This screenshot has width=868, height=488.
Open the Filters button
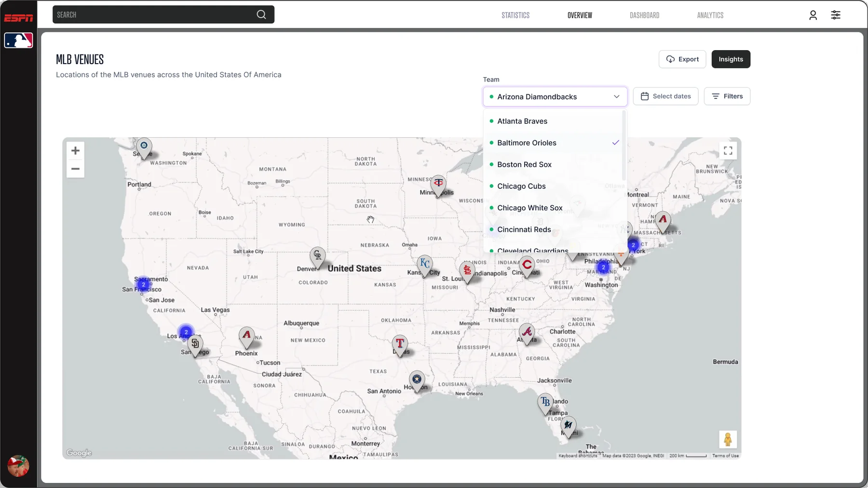(x=727, y=96)
